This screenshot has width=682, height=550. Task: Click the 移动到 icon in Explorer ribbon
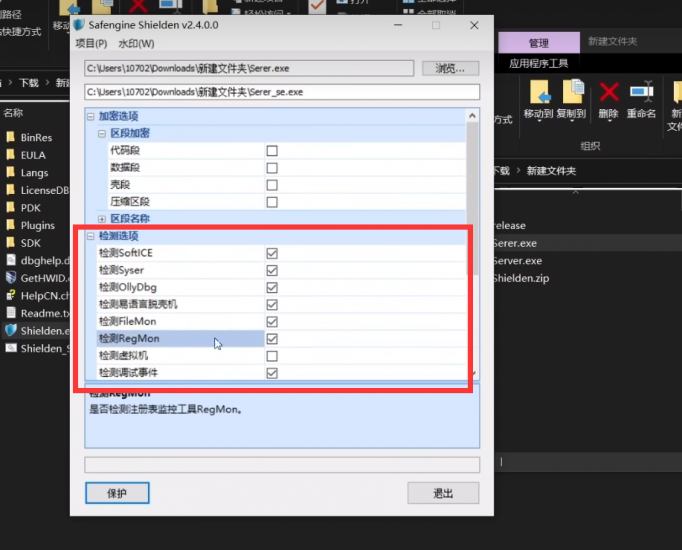(x=540, y=91)
